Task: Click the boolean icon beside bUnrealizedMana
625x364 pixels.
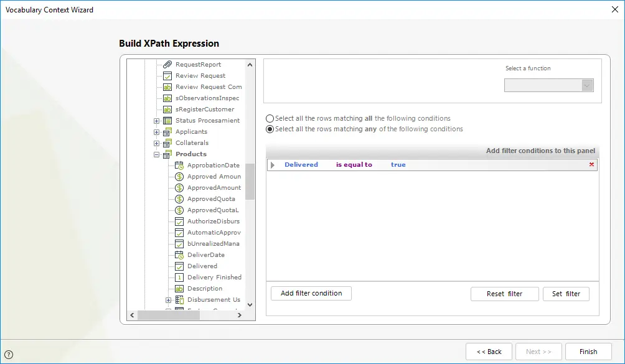Action: (x=179, y=243)
